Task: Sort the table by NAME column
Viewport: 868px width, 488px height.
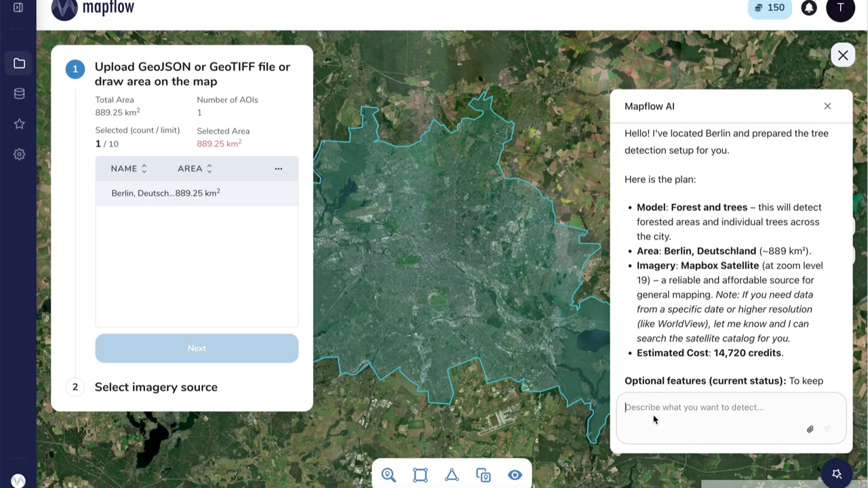Action: (129, 168)
